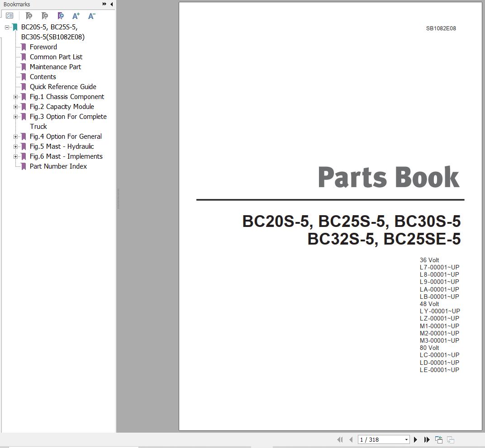The width and height of the screenshot is (485, 448).
Task: Click the 80 Volt label on the page
Action: tap(429, 348)
